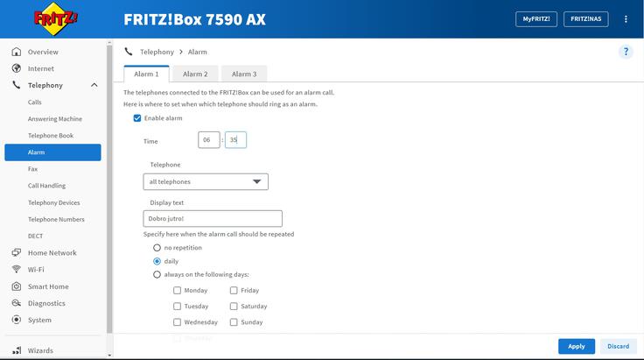
Task: Click the Smart Home icon
Action: (17, 286)
